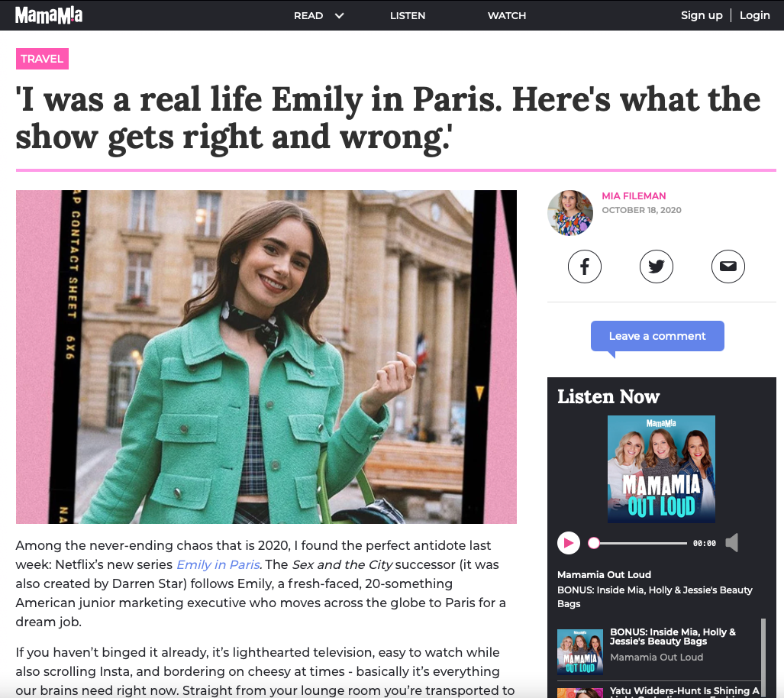Open the LISTEN menu item

pos(408,15)
